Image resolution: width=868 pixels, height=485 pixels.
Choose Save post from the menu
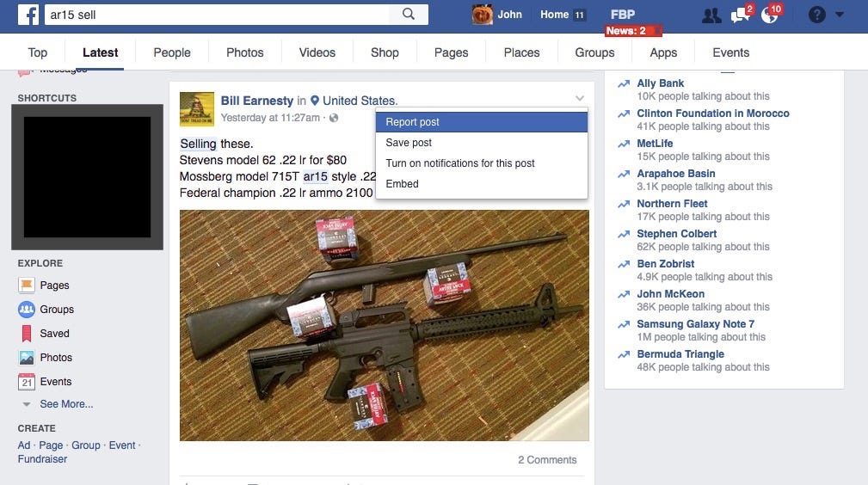point(482,142)
